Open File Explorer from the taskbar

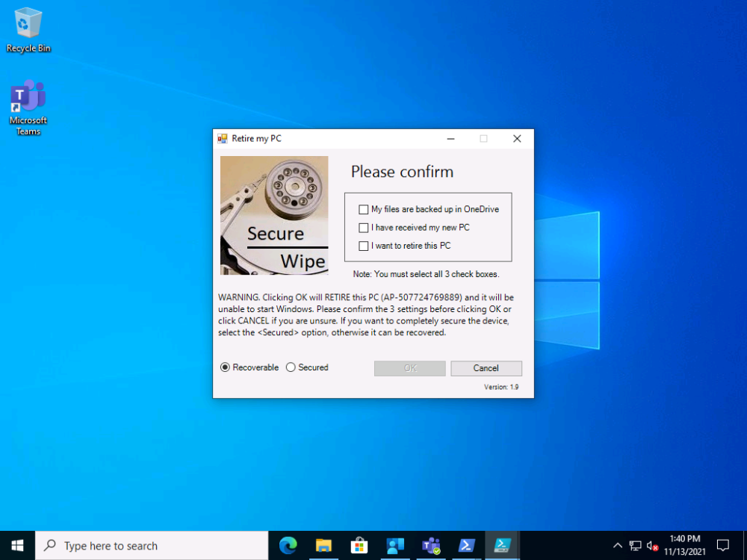click(323, 546)
